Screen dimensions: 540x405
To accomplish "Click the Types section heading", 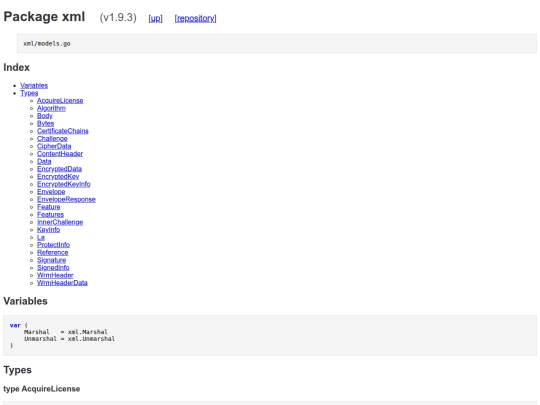I will click(x=17, y=370).
